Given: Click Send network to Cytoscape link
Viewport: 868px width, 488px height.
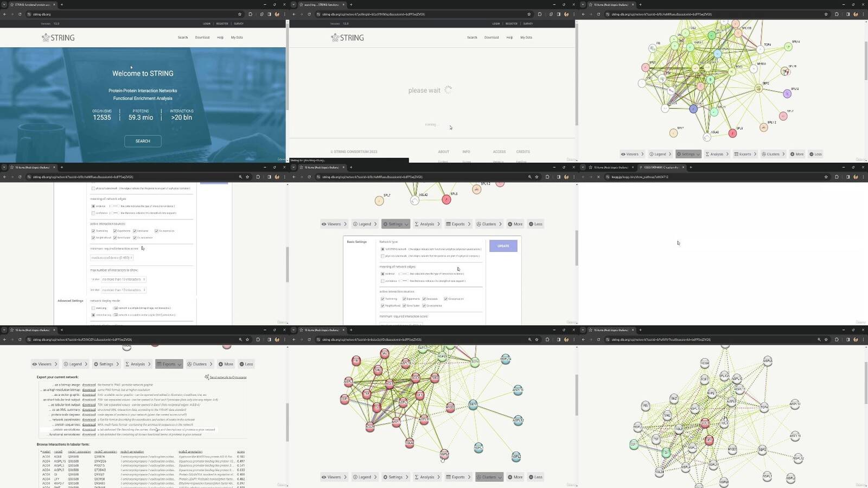Looking at the screenshot, I should click(x=228, y=377).
